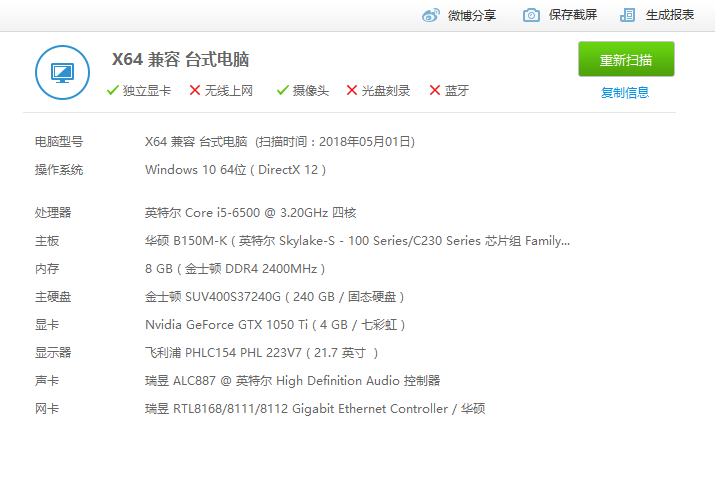
Task: Click the 摄像头 feature label
Action: (311, 91)
